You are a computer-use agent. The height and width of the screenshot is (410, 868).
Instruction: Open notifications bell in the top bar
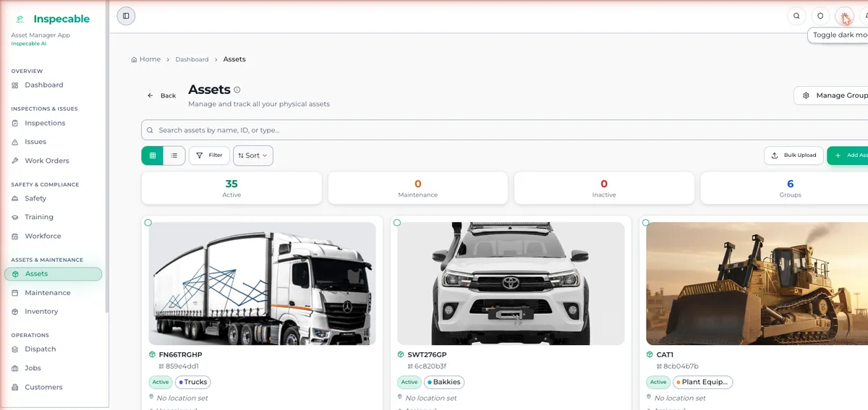pos(864,16)
